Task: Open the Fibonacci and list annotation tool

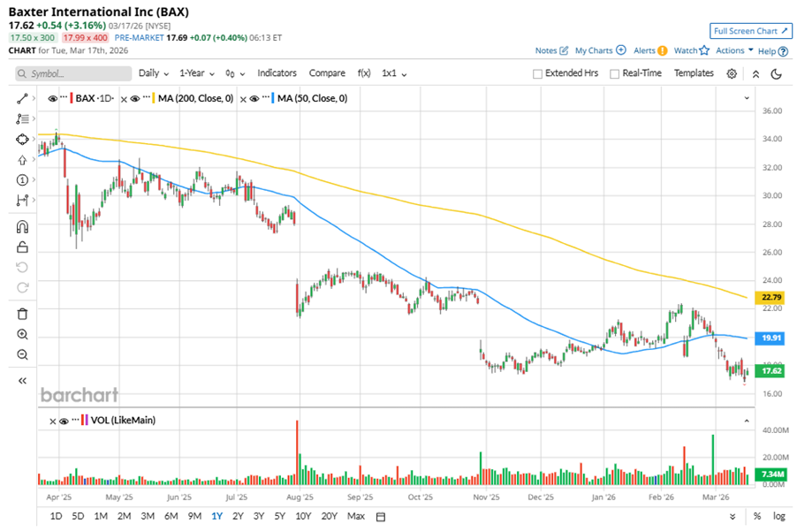Action: [22, 119]
